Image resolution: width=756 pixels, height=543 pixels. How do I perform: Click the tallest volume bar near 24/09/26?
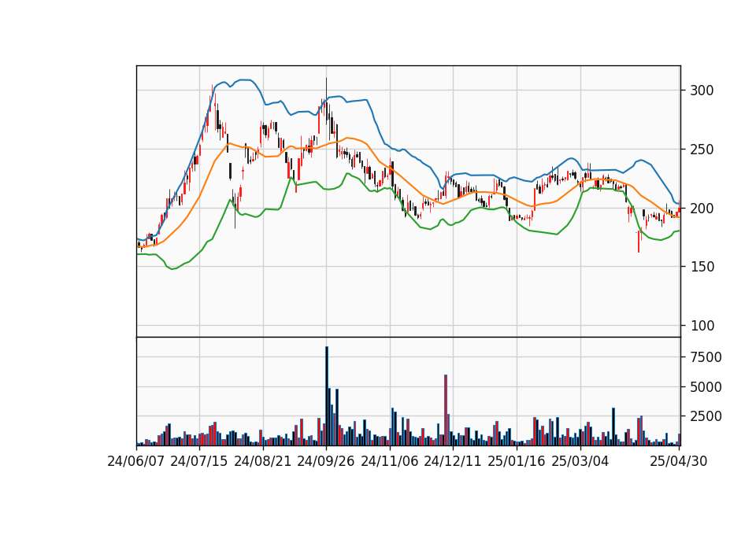click(x=326, y=396)
